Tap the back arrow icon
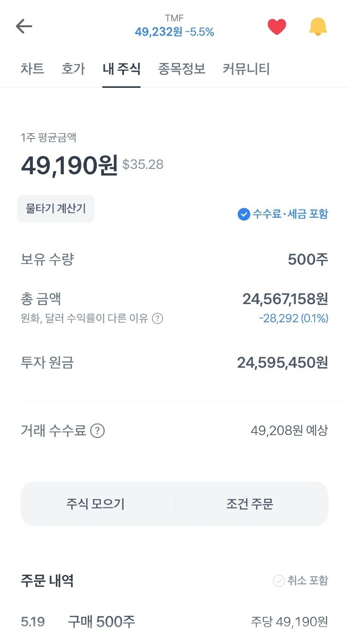The height and width of the screenshot is (644, 349). 24,26
